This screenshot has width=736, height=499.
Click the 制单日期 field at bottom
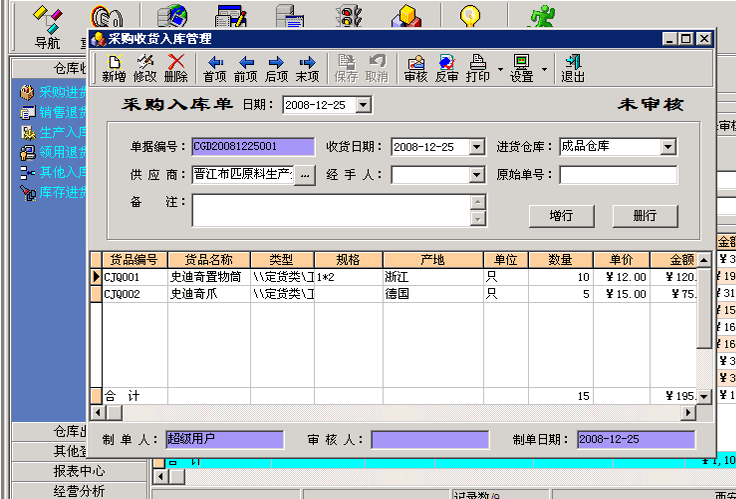coord(636,440)
